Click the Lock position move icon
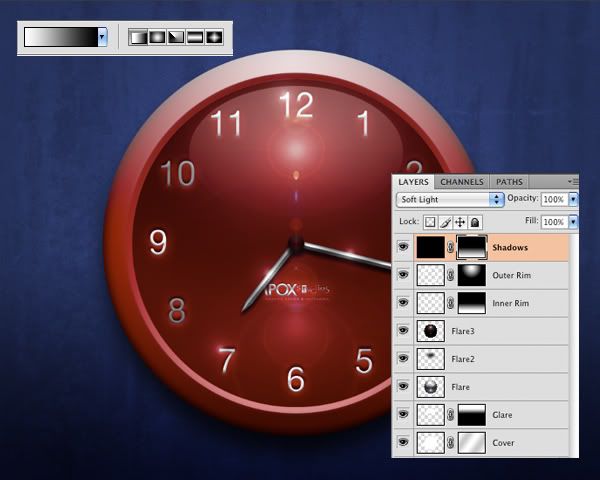 point(460,222)
